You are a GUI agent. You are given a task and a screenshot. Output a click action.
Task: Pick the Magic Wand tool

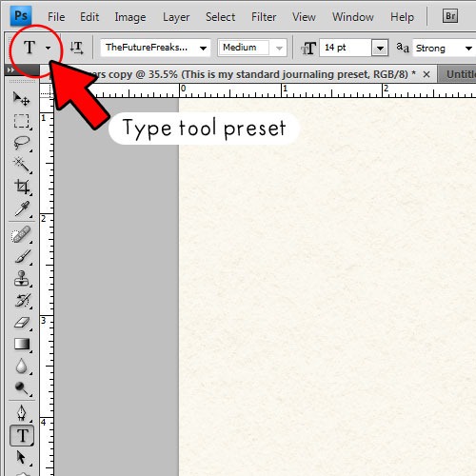click(22, 165)
